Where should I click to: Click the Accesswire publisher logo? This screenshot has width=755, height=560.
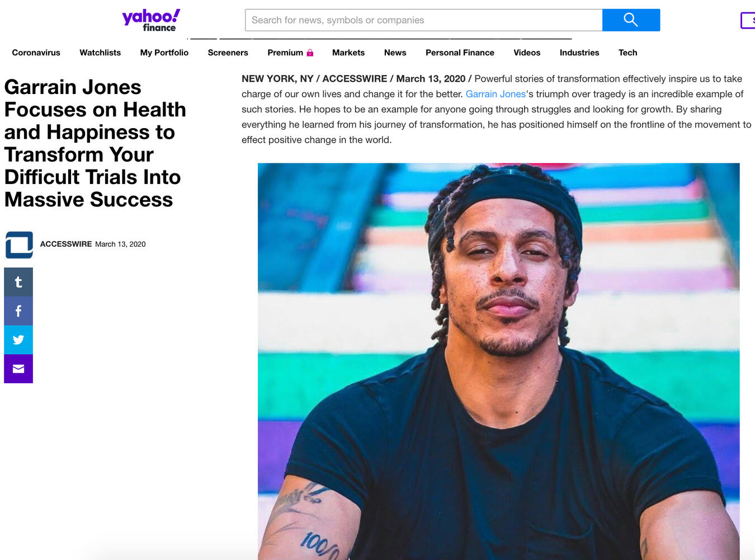(19, 245)
